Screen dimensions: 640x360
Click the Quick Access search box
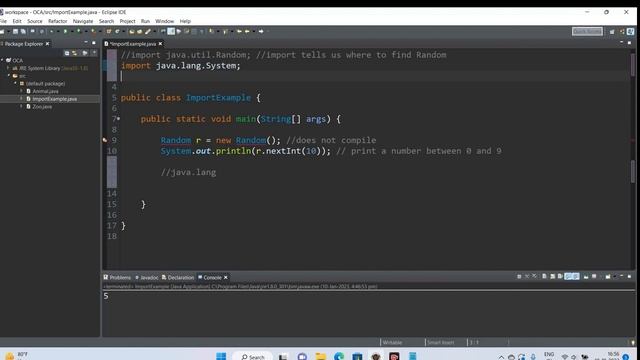coord(587,31)
